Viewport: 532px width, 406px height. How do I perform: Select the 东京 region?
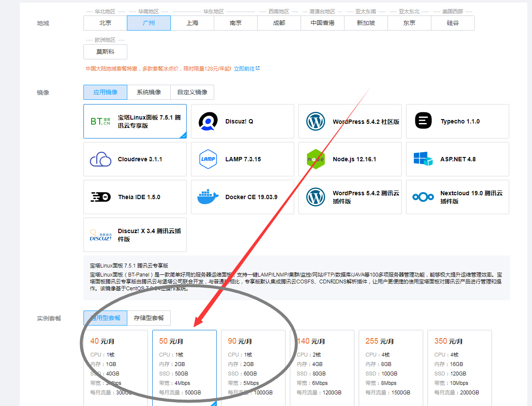pyautogui.click(x=409, y=23)
